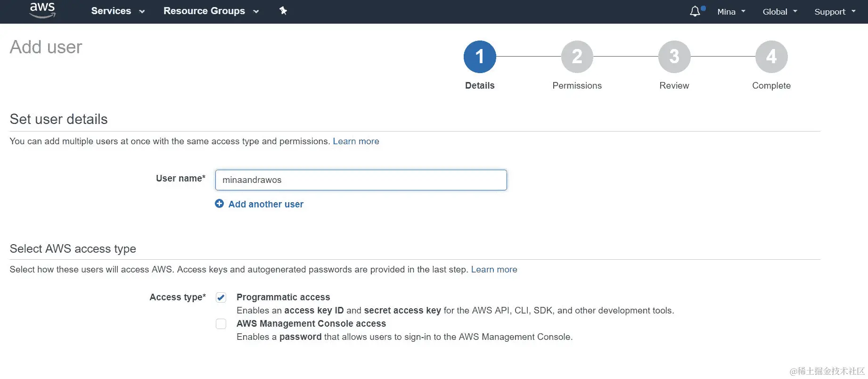868x379 pixels.
Task: Jump to step 3 Review circle
Action: tap(674, 57)
